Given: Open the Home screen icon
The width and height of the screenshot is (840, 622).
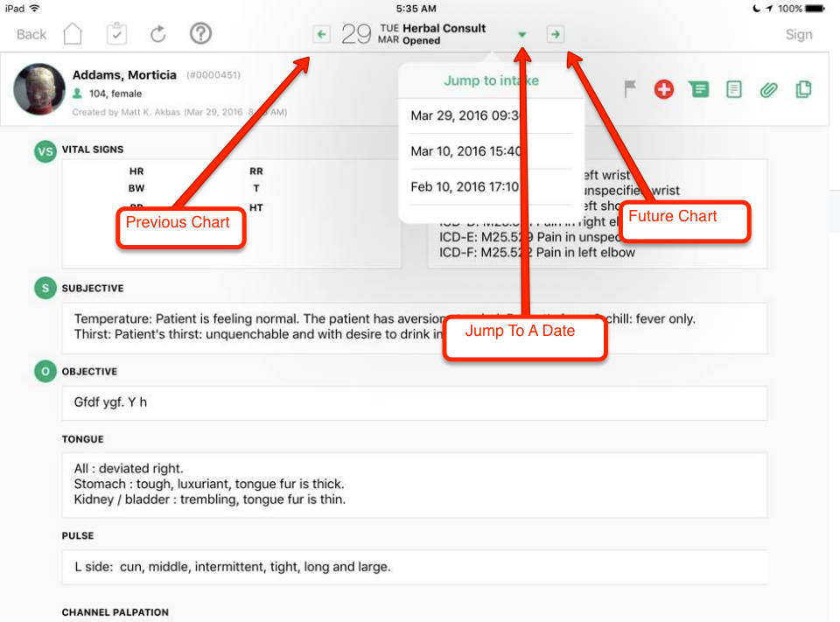Looking at the screenshot, I should coord(73,34).
